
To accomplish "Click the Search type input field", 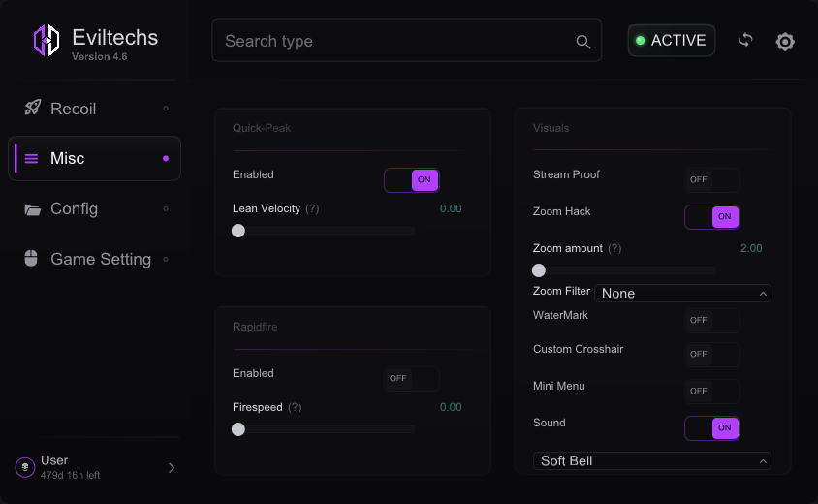I will pyautogui.click(x=406, y=41).
